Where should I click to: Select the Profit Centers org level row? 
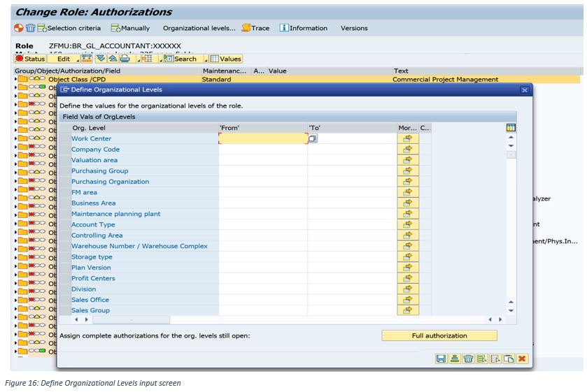[x=65, y=278]
